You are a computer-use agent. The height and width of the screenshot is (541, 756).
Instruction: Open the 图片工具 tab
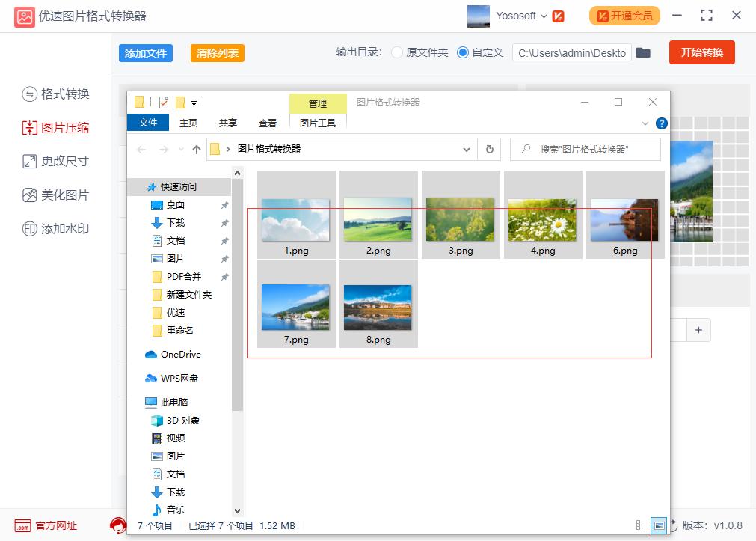point(318,122)
